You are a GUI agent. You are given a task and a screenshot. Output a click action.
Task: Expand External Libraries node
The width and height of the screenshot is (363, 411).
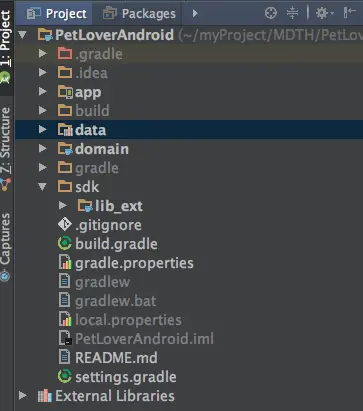pos(23,396)
